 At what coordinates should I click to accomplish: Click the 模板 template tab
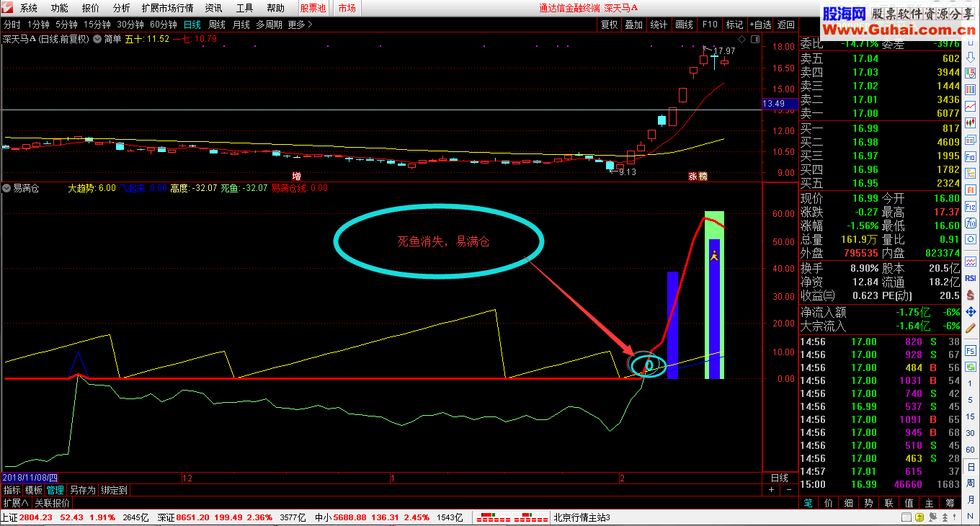coord(34,490)
